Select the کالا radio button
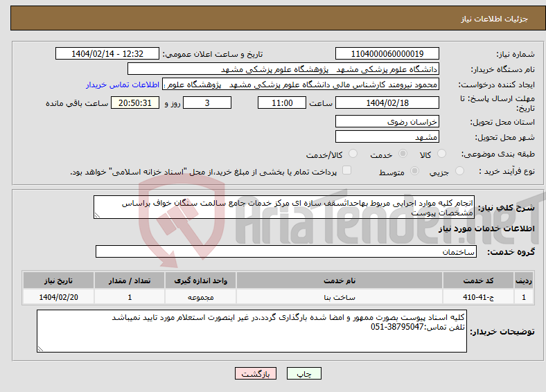This screenshot has width=546, height=392. [441, 154]
